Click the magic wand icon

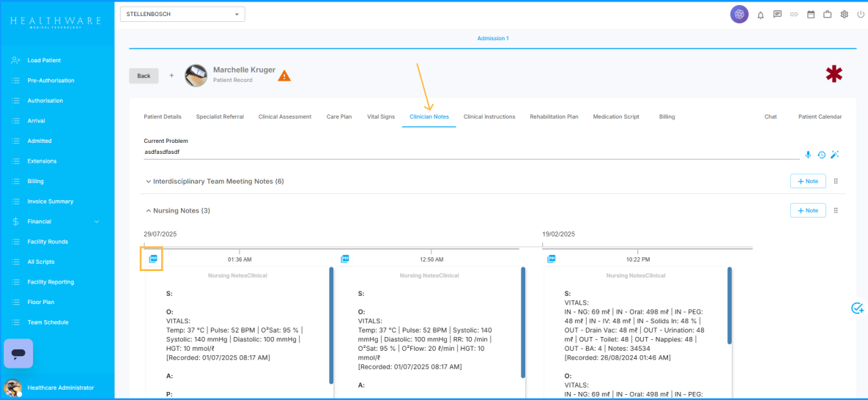point(834,155)
